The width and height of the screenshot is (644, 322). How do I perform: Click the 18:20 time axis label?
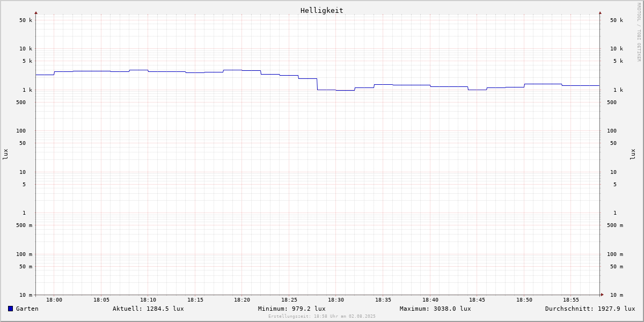coord(242,300)
